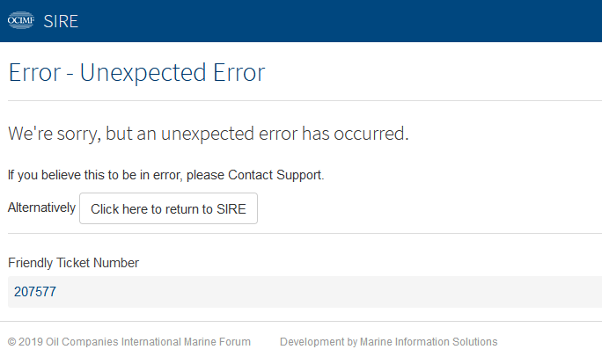Click here to return to SIRE button

pyautogui.click(x=168, y=208)
